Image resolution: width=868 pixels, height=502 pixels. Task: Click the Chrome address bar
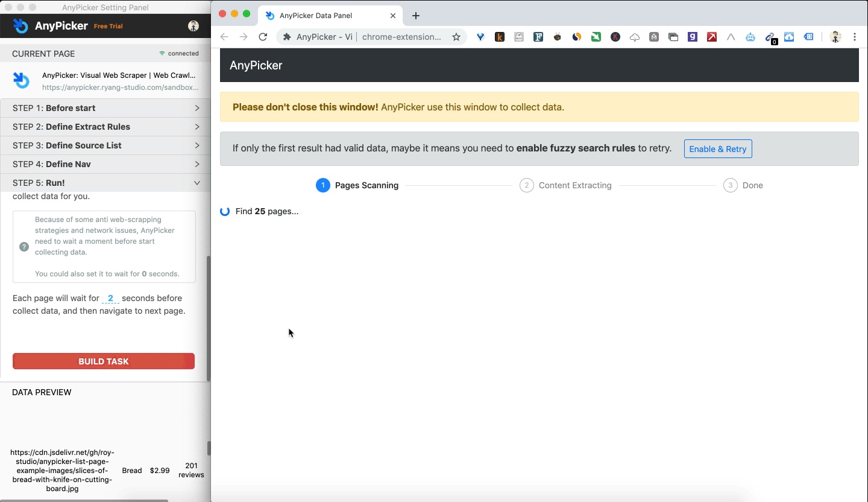coord(372,37)
